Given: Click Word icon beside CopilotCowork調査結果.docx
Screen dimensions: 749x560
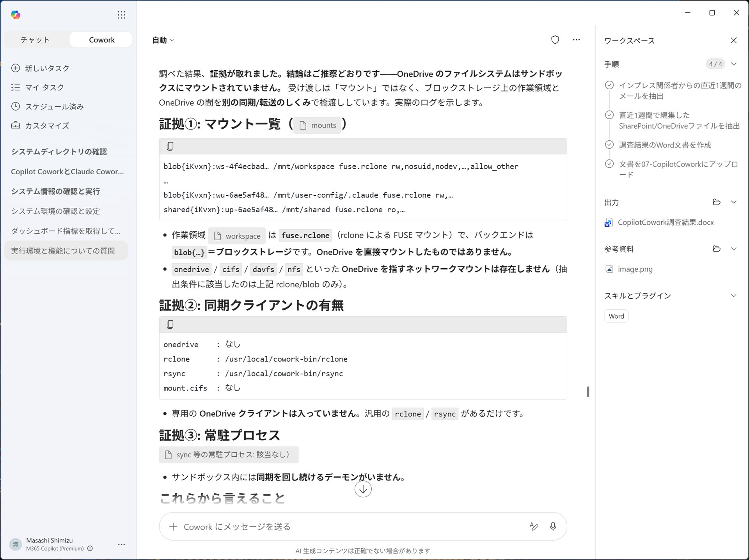Looking at the screenshot, I should 609,223.
